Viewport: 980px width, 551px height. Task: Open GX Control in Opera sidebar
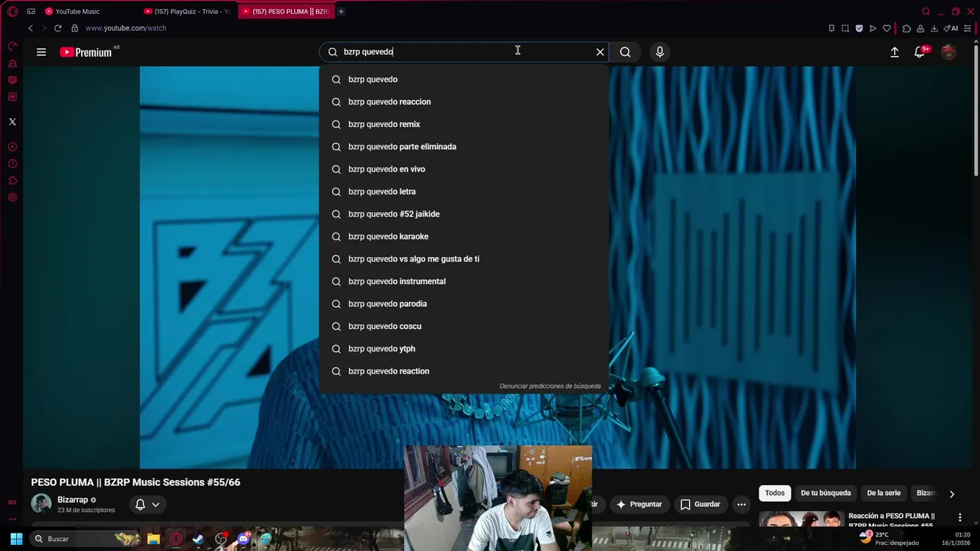coord(12,46)
